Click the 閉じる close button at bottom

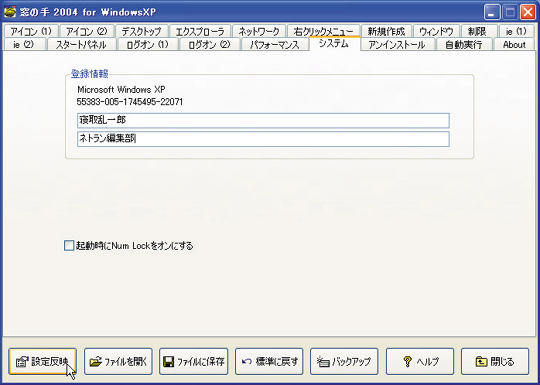495,361
